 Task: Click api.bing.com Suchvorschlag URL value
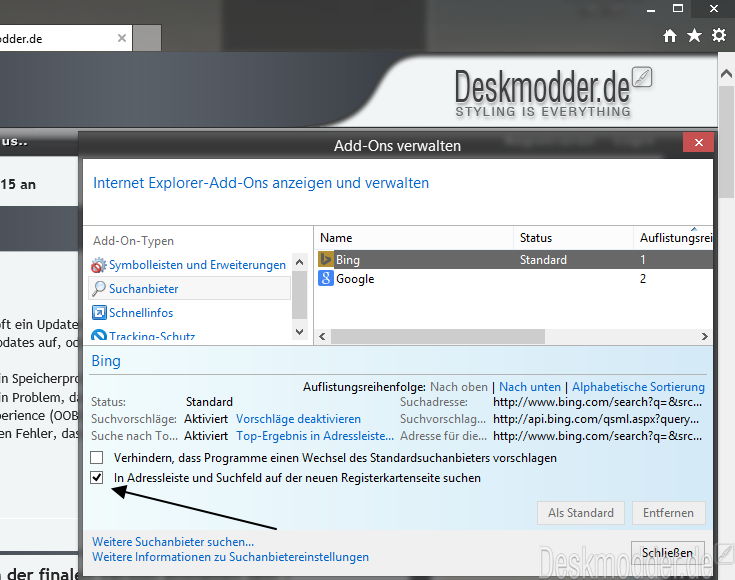(596, 419)
